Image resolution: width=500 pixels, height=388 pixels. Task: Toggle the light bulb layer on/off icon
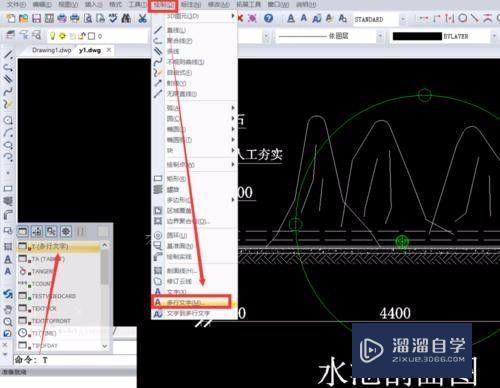pos(52,35)
